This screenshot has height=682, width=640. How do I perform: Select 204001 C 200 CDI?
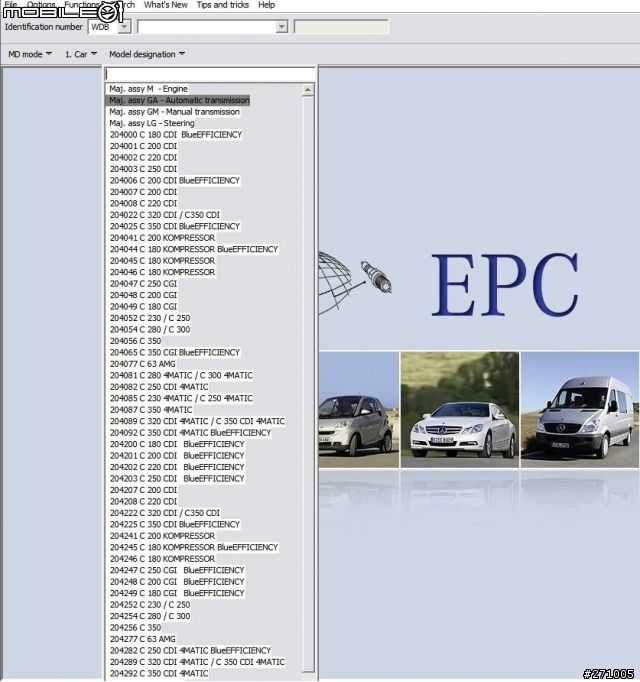144,146
